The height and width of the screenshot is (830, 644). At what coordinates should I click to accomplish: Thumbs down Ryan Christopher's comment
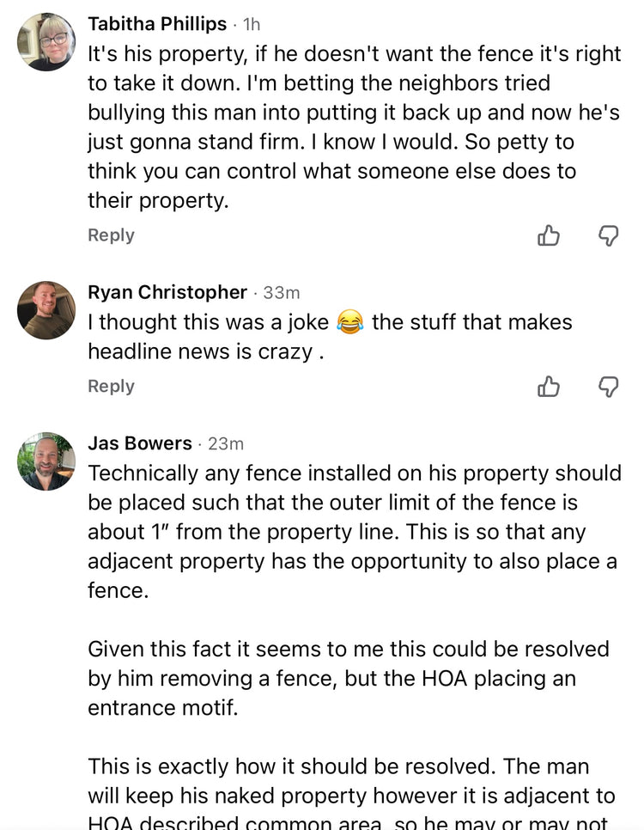tap(608, 387)
